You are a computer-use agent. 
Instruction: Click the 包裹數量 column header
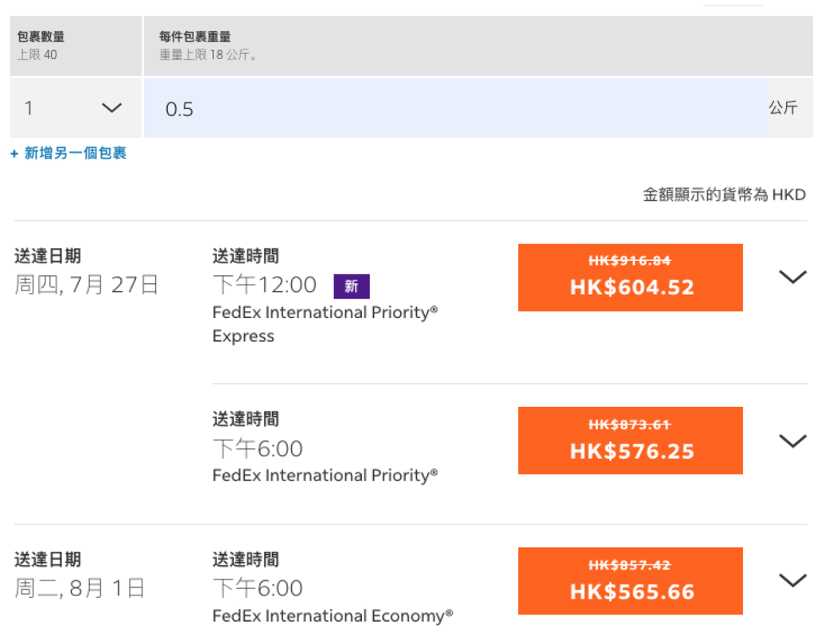(x=41, y=37)
